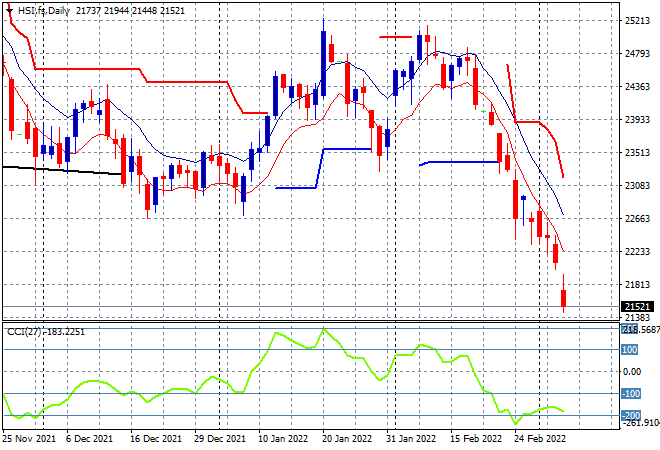Viewport: 660px width, 450px height.
Task: Select the blue support line near 23083
Action: point(295,188)
